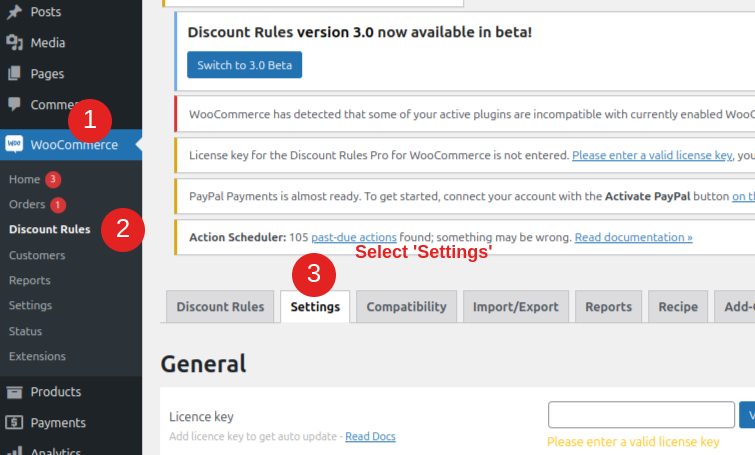The height and width of the screenshot is (455, 755).
Task: Click the Products box icon
Action: [14, 392]
